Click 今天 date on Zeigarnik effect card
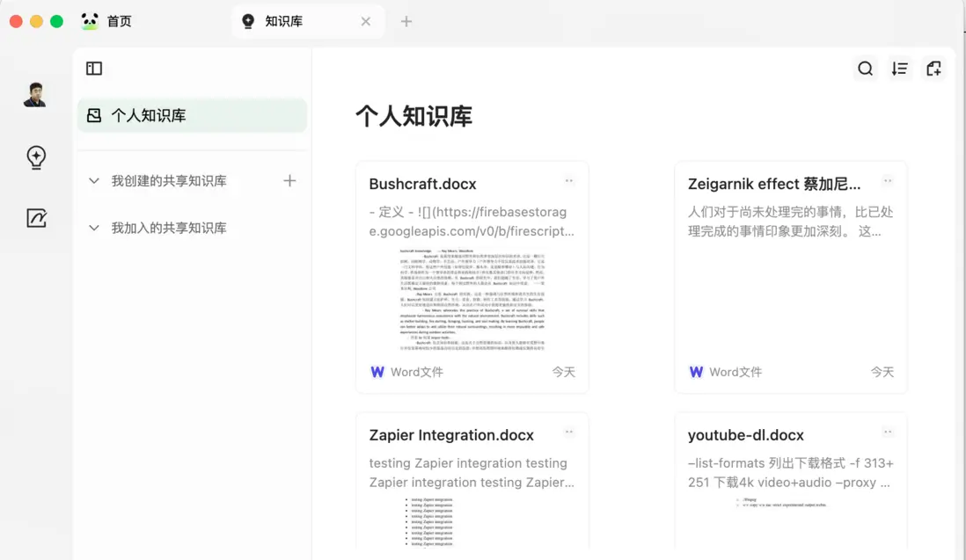Image resolution: width=966 pixels, height=560 pixels. coord(882,372)
